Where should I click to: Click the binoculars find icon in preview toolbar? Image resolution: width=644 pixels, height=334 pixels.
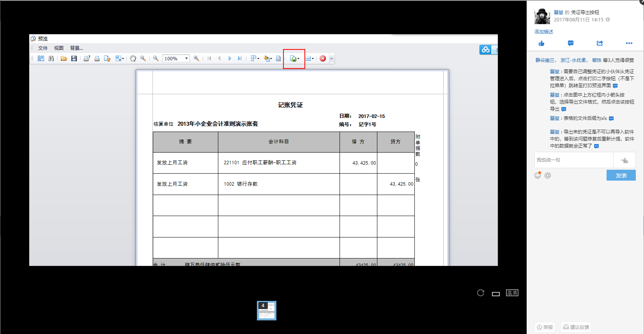[51, 58]
